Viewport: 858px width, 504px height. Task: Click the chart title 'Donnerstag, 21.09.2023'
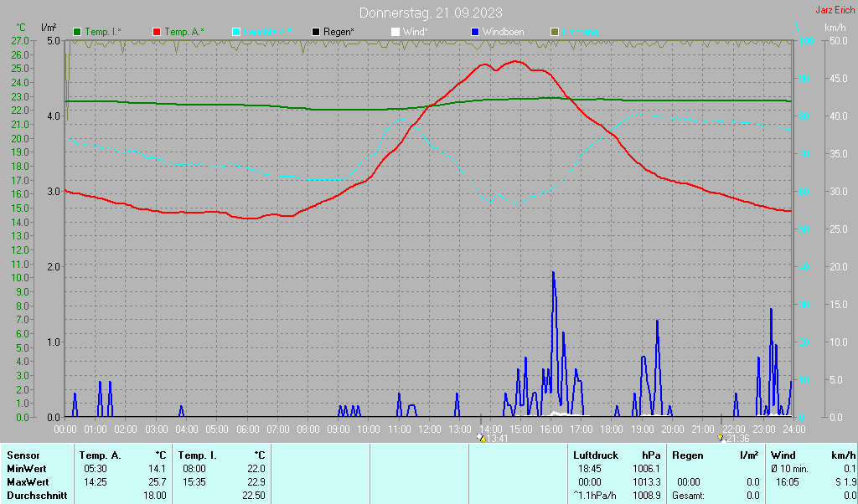coord(431,13)
